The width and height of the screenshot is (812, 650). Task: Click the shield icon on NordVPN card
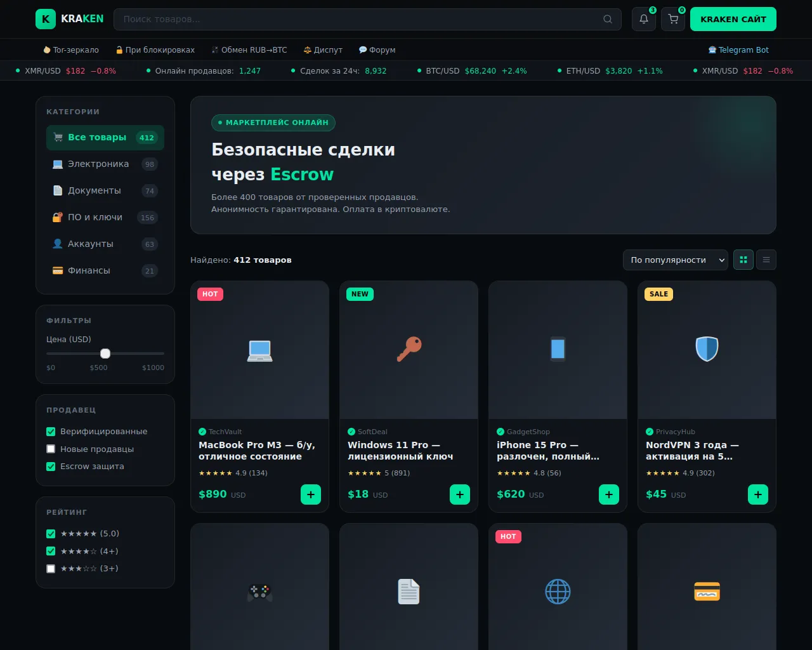click(707, 349)
